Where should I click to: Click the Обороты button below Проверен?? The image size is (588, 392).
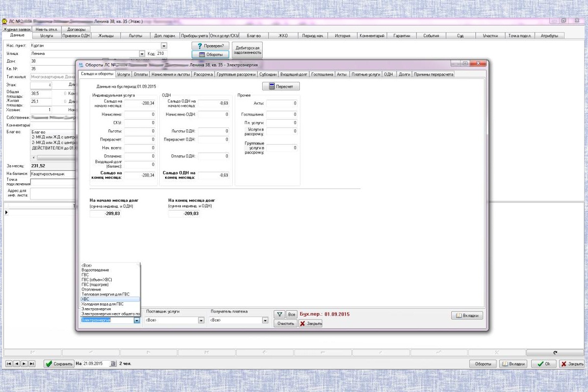click(210, 54)
